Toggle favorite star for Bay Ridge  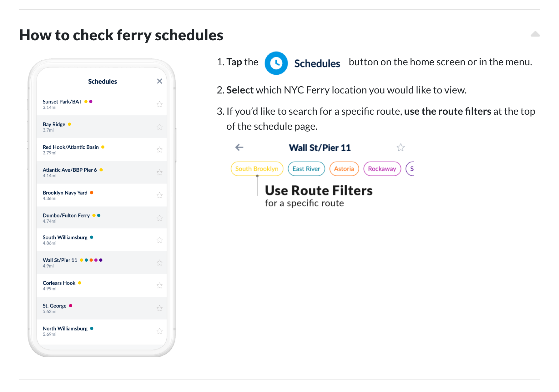pos(159,127)
